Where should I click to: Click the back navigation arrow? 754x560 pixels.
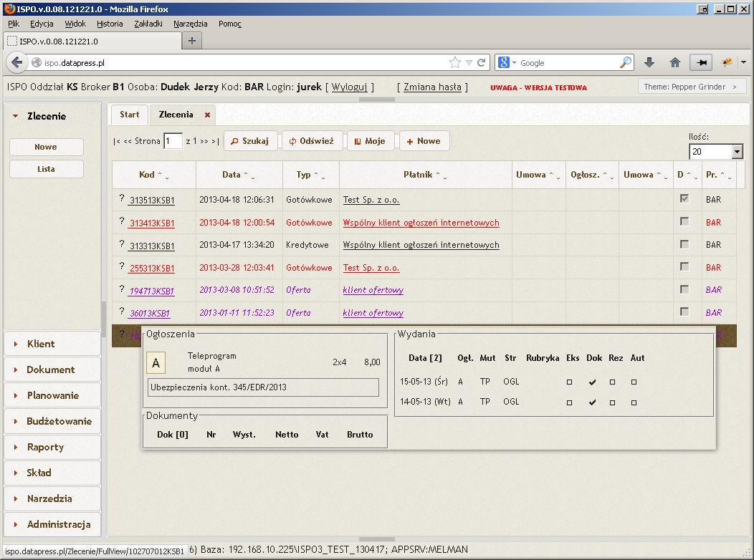coord(16,62)
